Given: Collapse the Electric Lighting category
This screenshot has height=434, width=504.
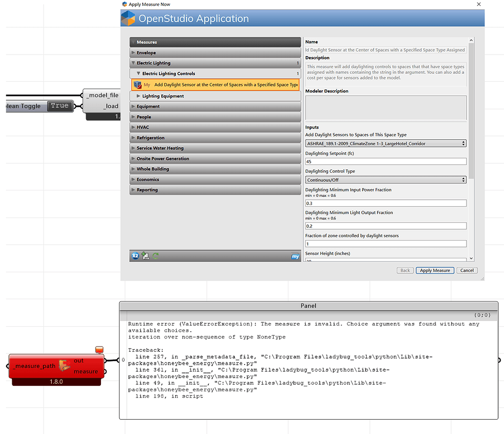Looking at the screenshot, I should tap(215, 63).
